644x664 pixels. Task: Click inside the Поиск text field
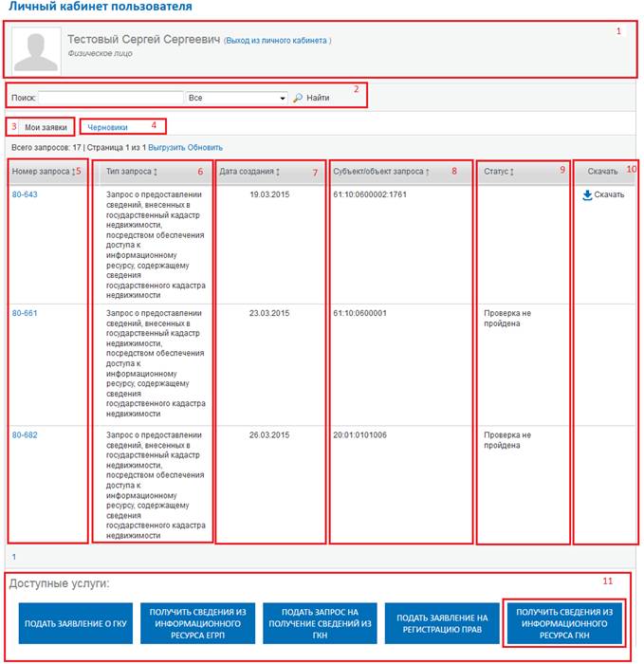coord(110,98)
